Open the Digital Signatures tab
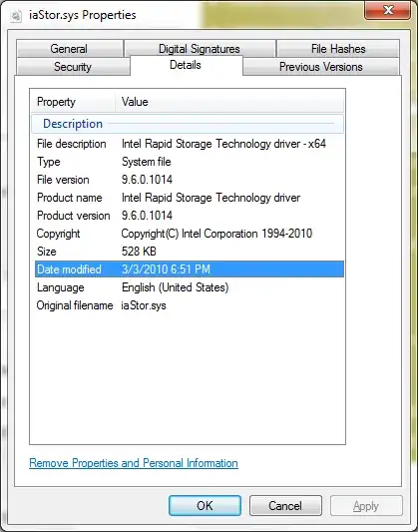This screenshot has height=532, width=418. pyautogui.click(x=200, y=49)
